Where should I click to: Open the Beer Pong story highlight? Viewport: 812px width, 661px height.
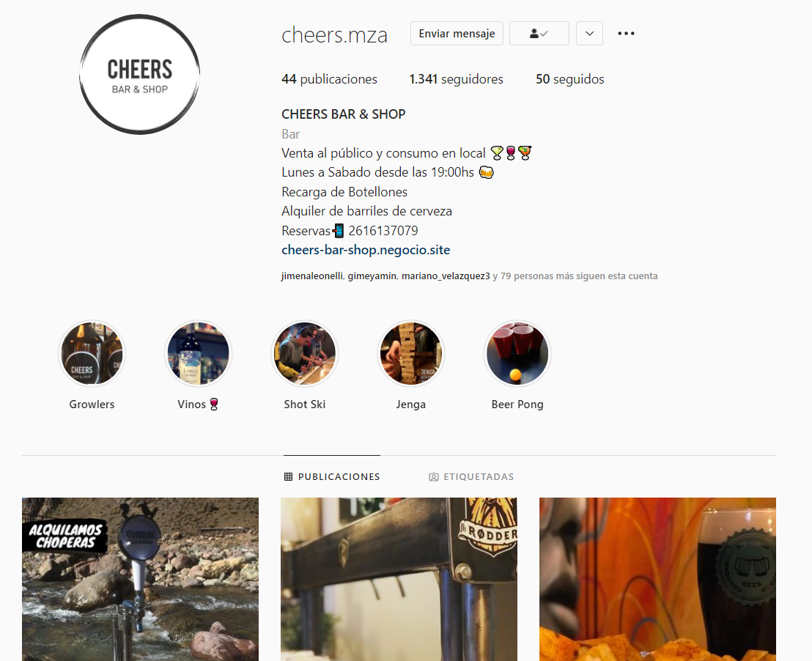(517, 354)
